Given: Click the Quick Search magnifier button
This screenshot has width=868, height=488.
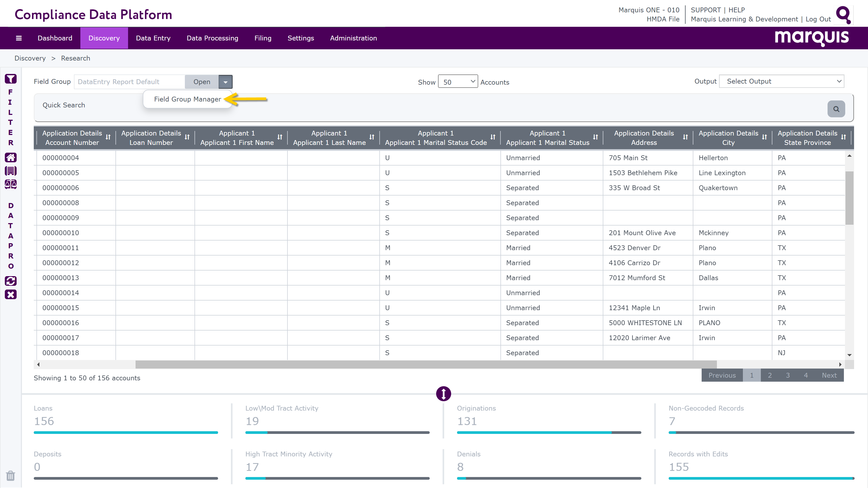Looking at the screenshot, I should pyautogui.click(x=836, y=109).
